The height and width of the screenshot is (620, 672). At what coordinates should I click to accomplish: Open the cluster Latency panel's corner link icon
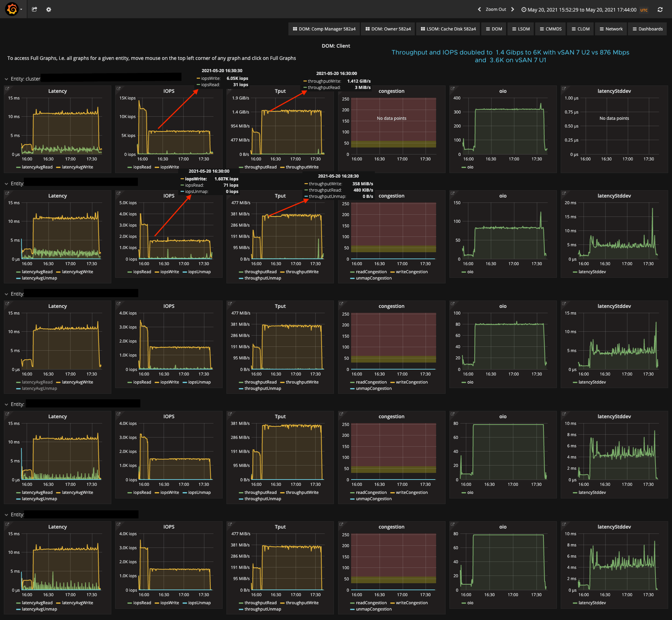click(7, 89)
